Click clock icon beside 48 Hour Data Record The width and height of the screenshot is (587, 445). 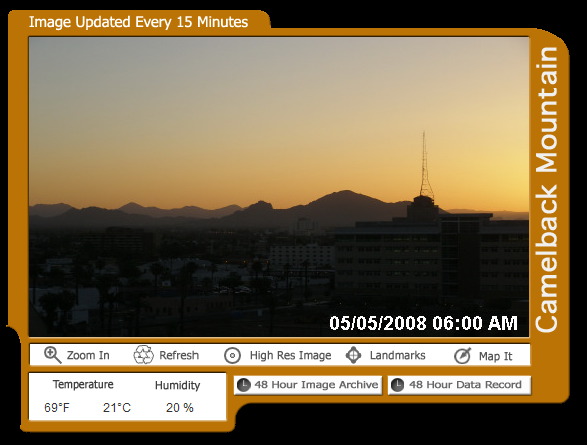[397, 385]
